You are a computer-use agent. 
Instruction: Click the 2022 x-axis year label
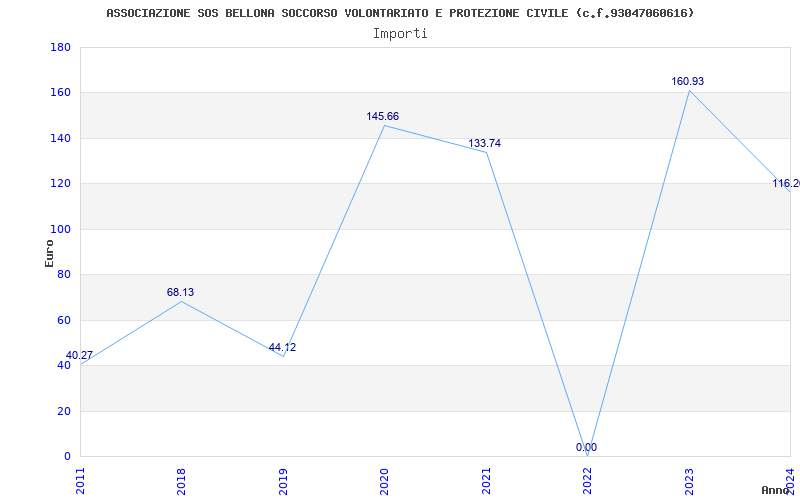click(587, 481)
